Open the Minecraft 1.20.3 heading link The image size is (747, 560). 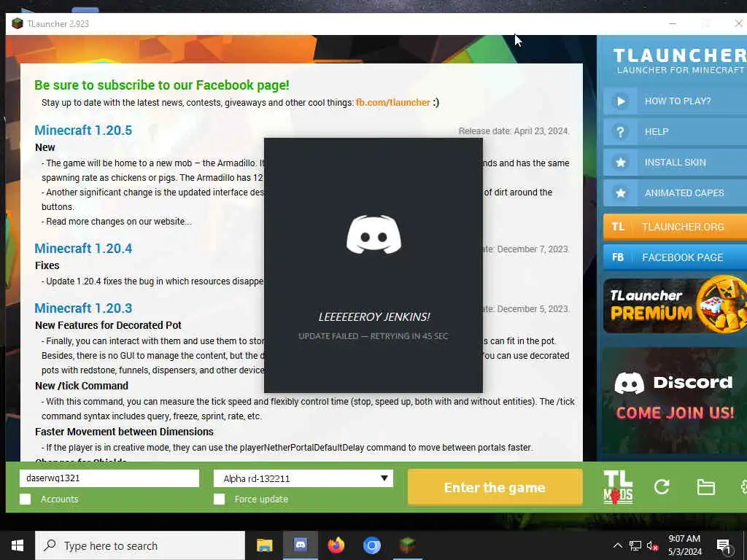pyautogui.click(x=83, y=308)
